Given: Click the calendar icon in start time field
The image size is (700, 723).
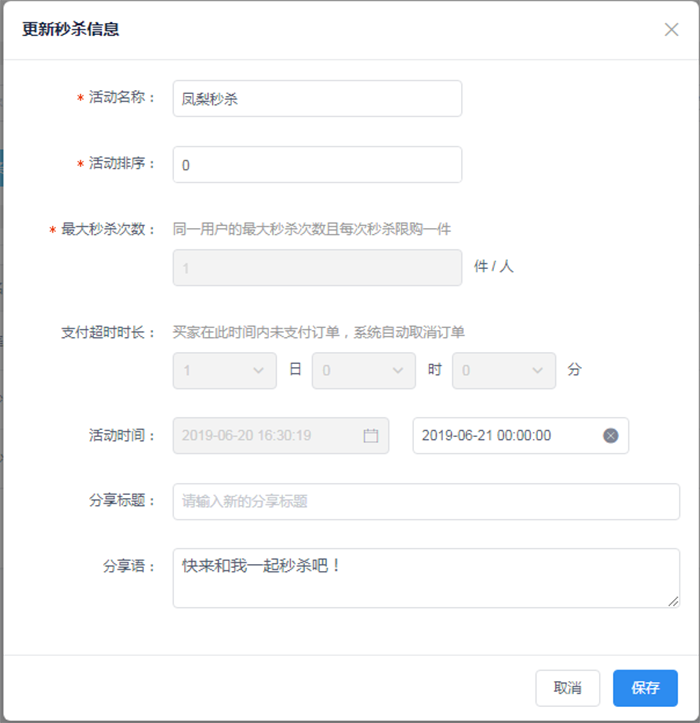Looking at the screenshot, I should (371, 436).
